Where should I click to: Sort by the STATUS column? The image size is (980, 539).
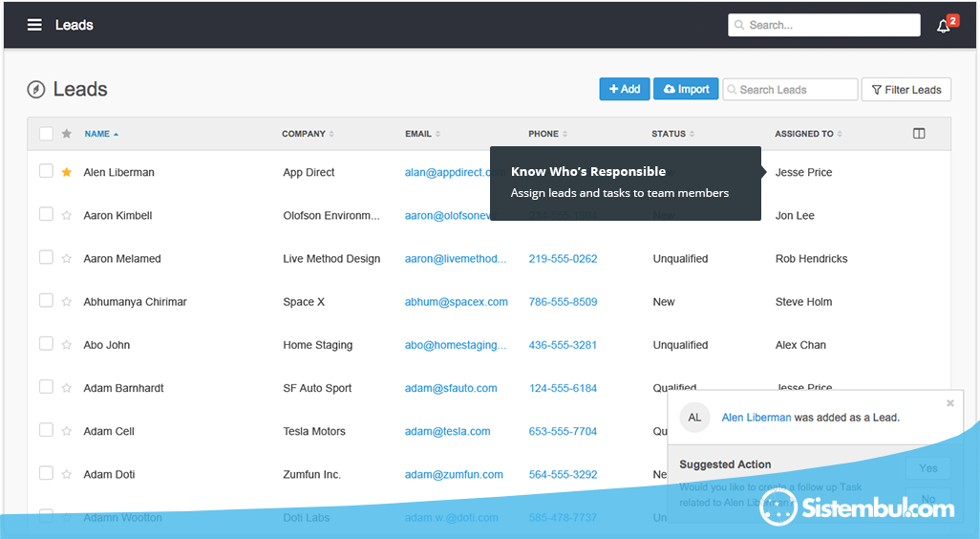[x=673, y=134]
